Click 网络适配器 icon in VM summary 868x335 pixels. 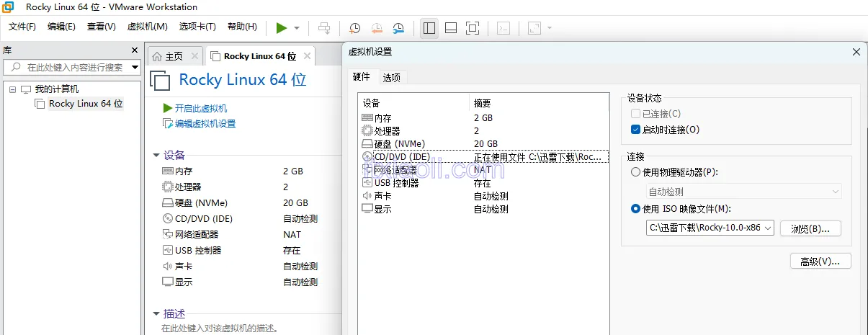point(168,235)
